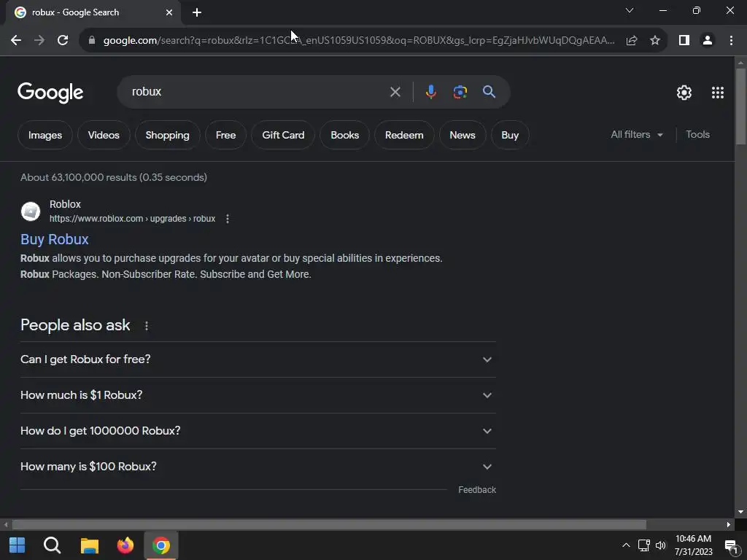Submit search with magnifying glass icon

point(489,92)
